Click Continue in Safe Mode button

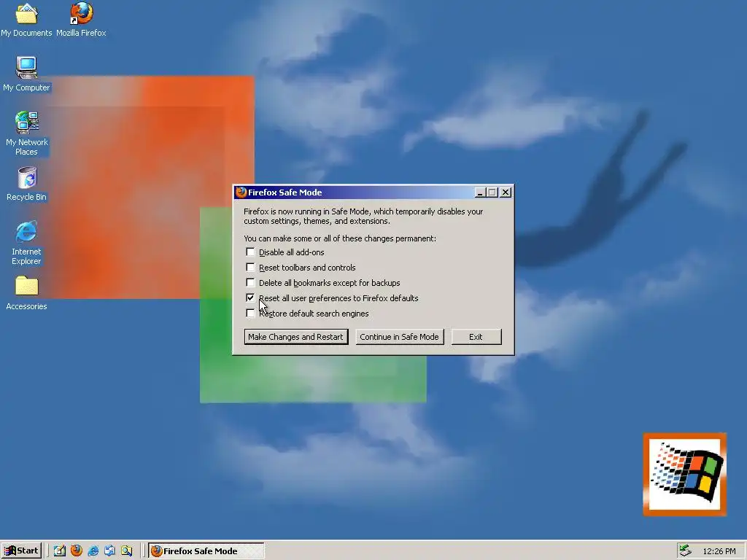coord(399,337)
